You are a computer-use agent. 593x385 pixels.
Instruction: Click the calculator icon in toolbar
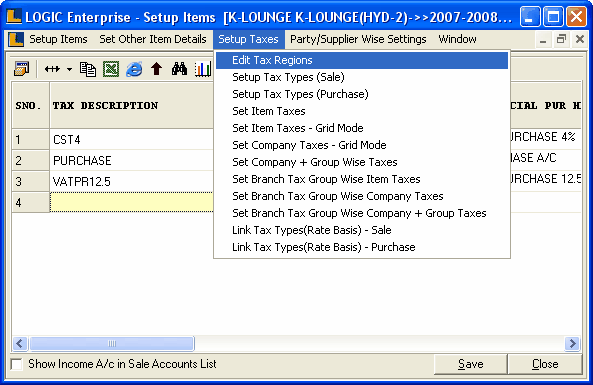[x=21, y=69]
